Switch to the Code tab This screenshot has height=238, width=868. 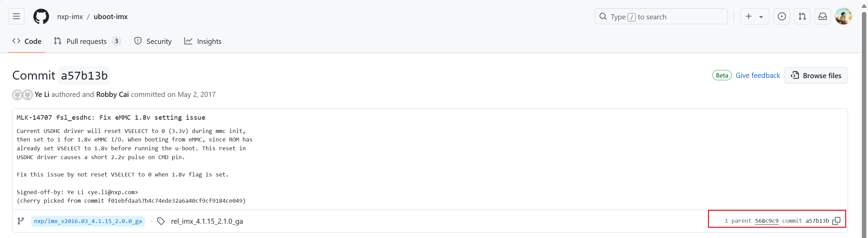tap(27, 41)
